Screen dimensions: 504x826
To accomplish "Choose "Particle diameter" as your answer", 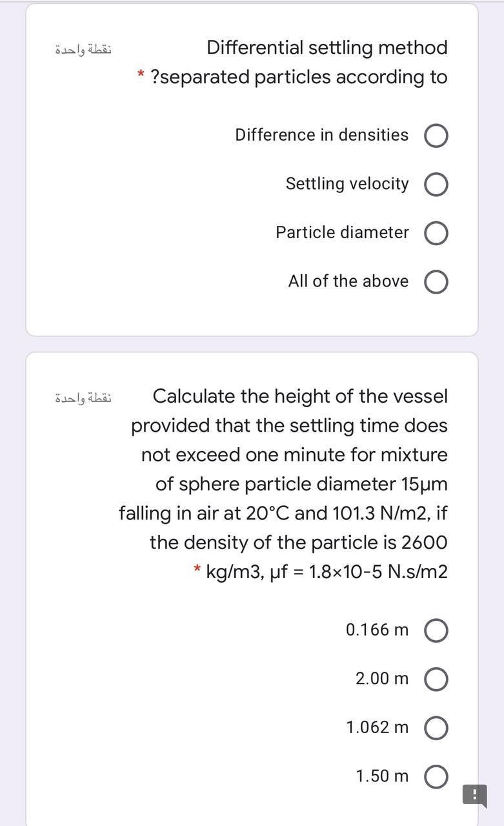I will (436, 232).
